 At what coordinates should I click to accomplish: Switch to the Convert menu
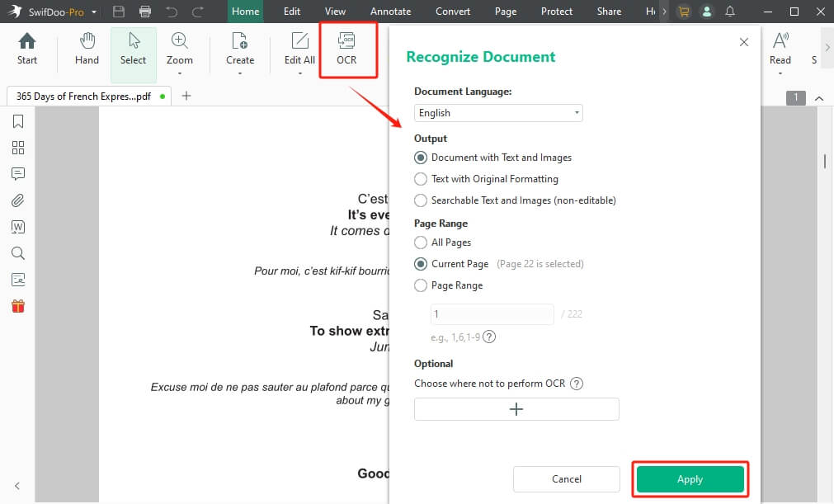tap(452, 11)
